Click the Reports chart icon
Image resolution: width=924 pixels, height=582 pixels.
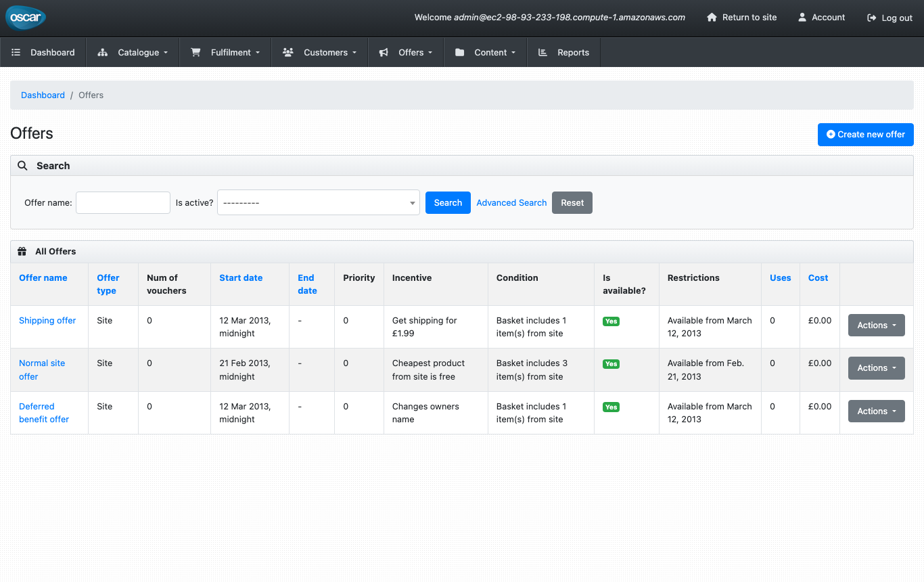point(542,53)
